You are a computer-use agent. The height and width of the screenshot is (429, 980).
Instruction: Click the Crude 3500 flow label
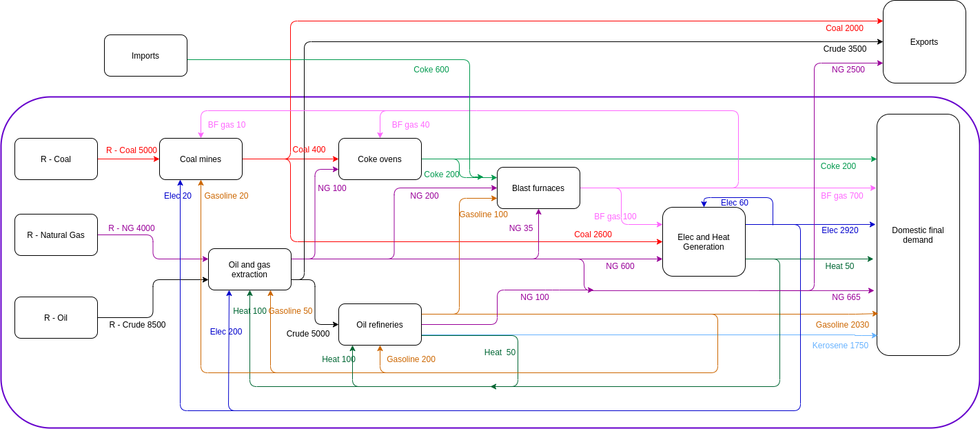click(844, 49)
